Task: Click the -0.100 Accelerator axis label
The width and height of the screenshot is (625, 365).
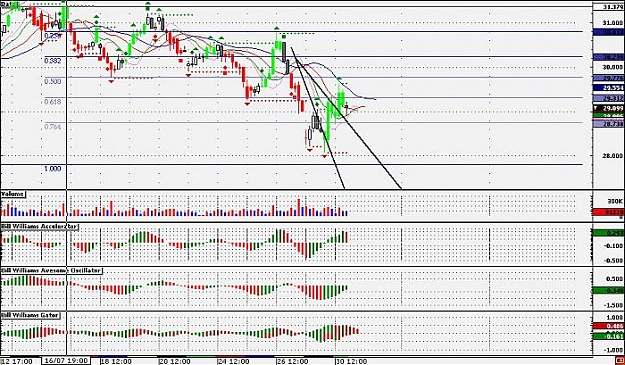Action: point(614,246)
